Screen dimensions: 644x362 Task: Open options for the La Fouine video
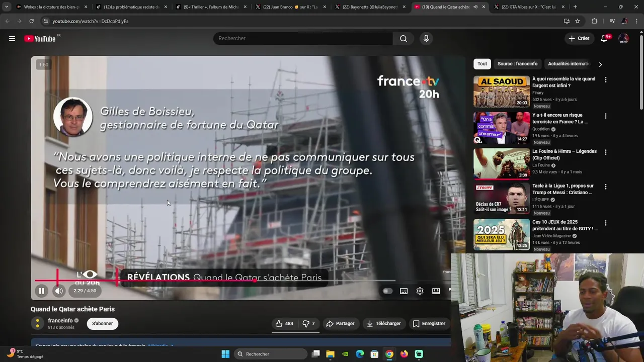coord(605,152)
